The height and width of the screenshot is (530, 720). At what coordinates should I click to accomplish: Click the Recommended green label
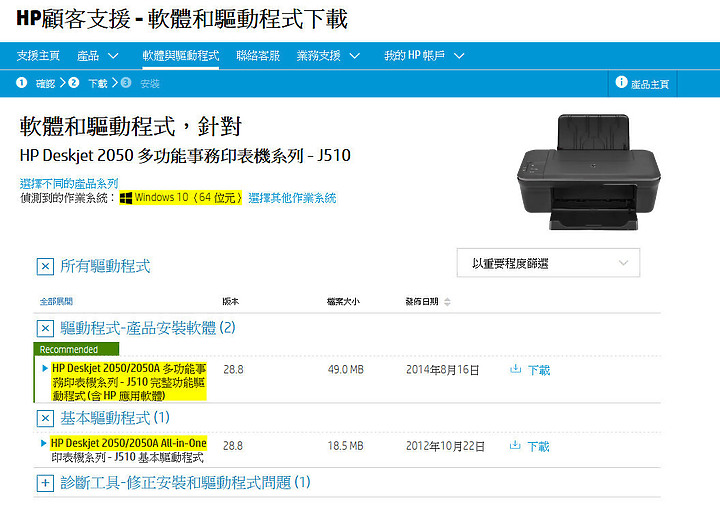point(77,350)
